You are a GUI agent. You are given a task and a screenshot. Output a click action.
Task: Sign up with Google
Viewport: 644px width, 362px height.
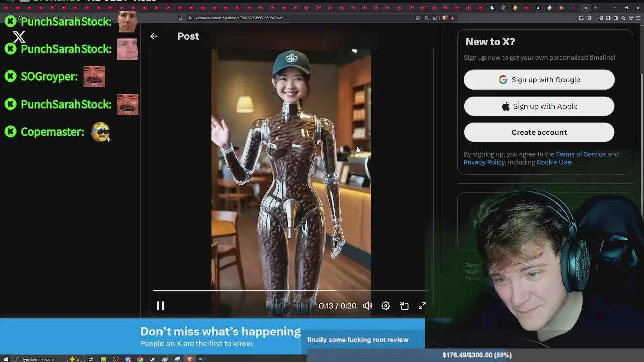click(539, 80)
